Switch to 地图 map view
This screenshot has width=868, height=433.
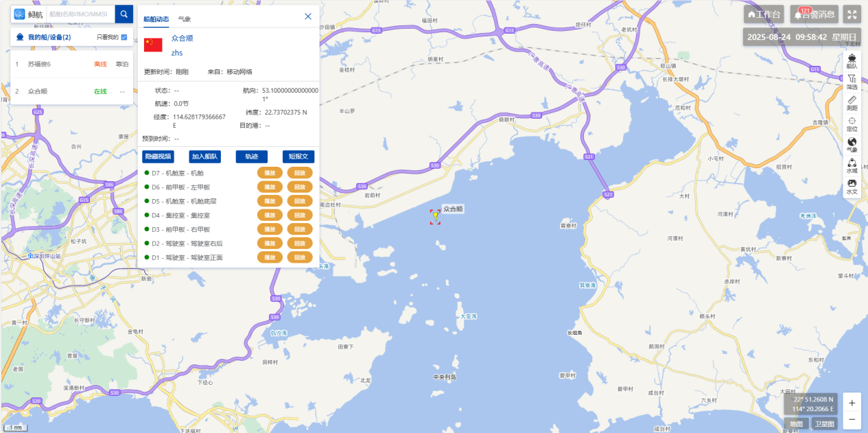pyautogui.click(x=796, y=424)
